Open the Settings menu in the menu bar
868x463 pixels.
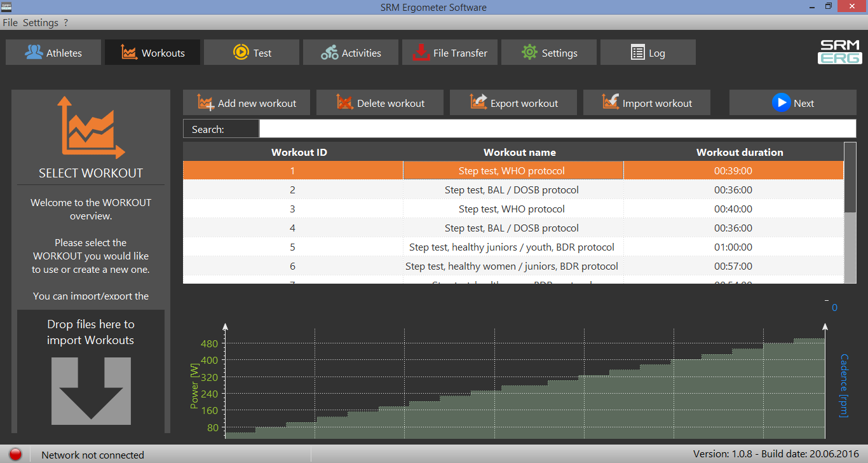(41, 22)
